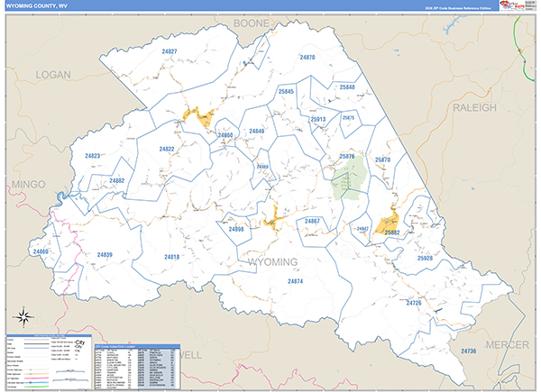The image size is (541, 392).
Task: Select the RALEIGH county label
Action: coord(475,107)
